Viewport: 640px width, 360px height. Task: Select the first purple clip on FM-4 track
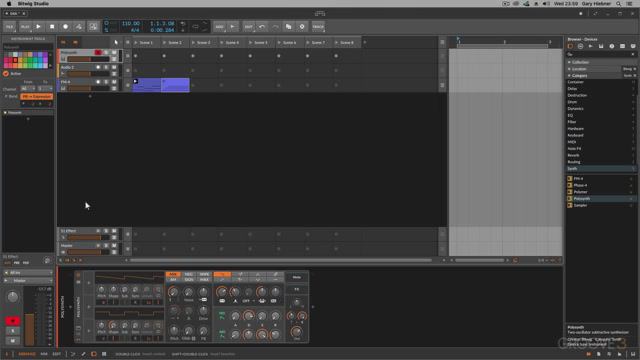point(147,85)
